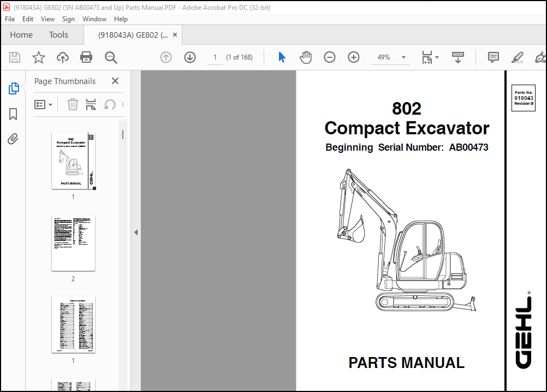Expand the fit page options arrow
The height and width of the screenshot is (392, 547).
point(437,57)
